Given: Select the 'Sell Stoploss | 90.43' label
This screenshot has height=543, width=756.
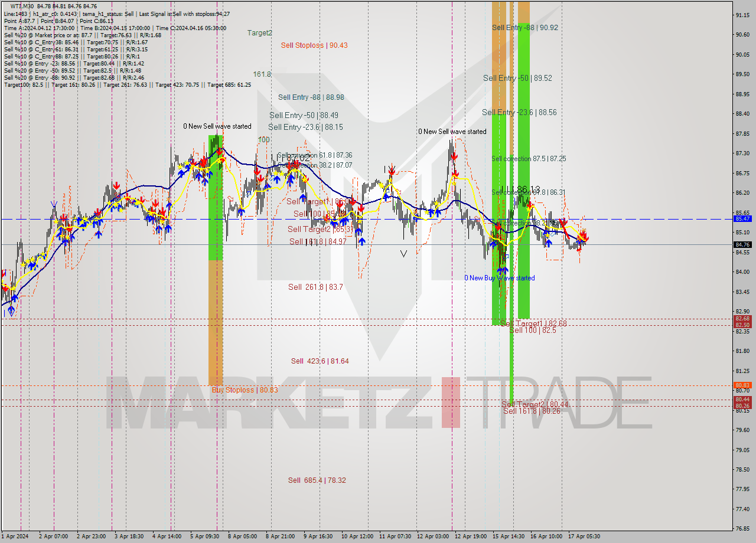Looking at the screenshot, I should coord(314,45).
